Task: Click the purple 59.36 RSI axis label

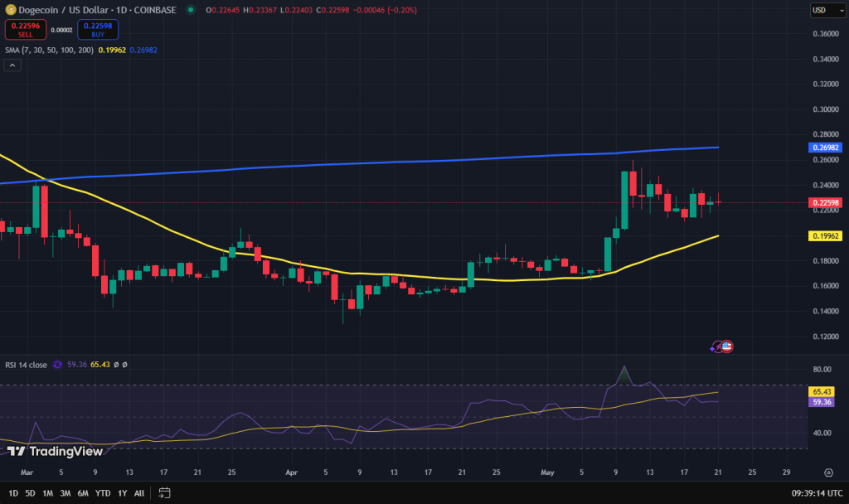Action: 822,402
